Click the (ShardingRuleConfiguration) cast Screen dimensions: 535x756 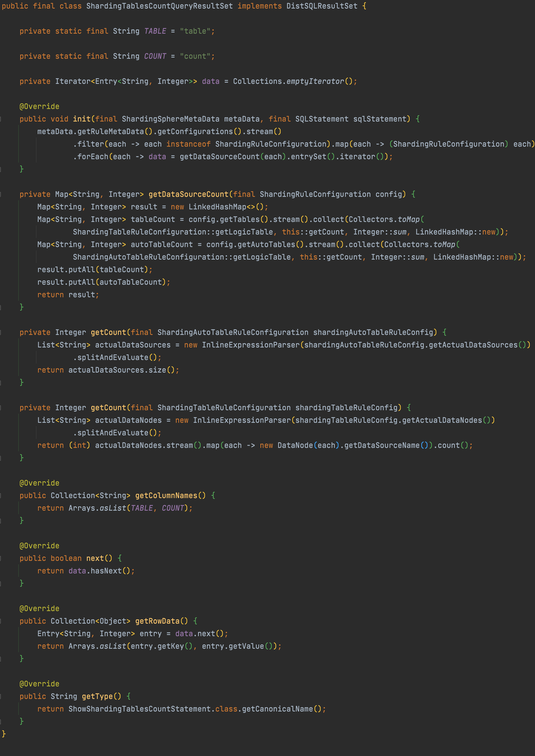[449, 144]
